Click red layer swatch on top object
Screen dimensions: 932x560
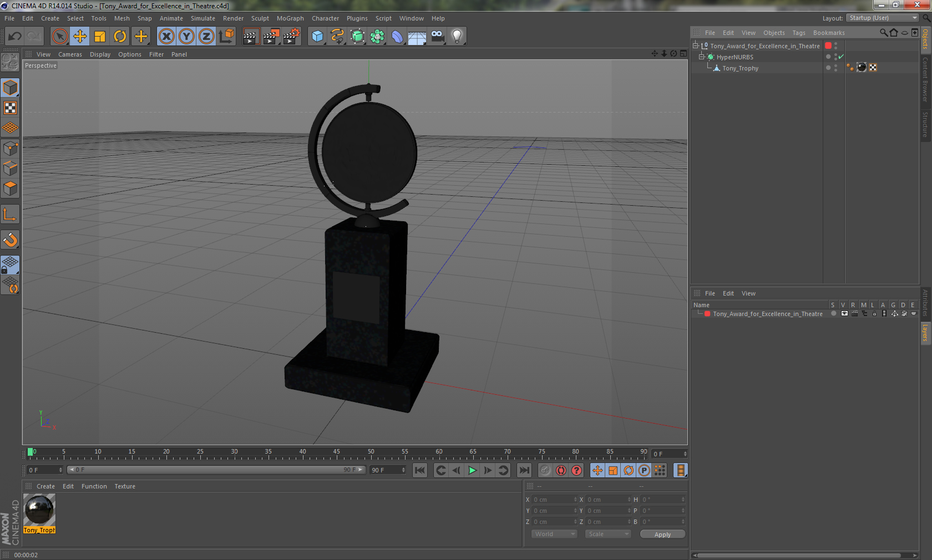tap(828, 45)
